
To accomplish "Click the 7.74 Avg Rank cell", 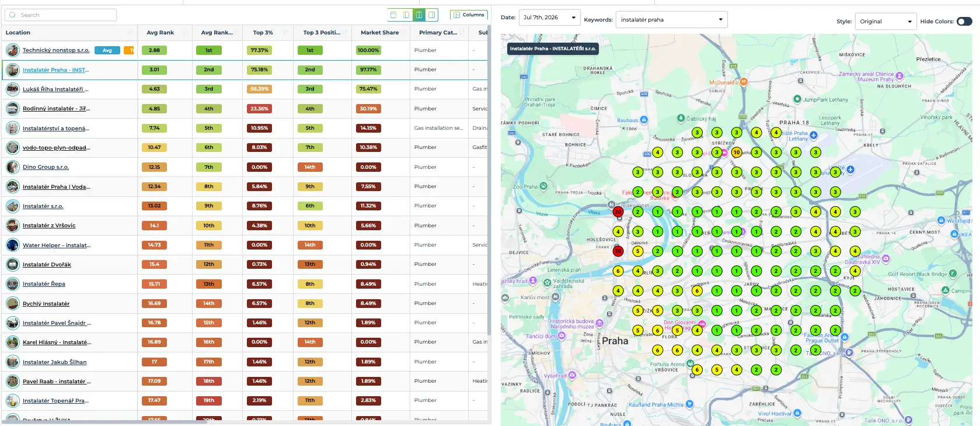I will pyautogui.click(x=154, y=128).
